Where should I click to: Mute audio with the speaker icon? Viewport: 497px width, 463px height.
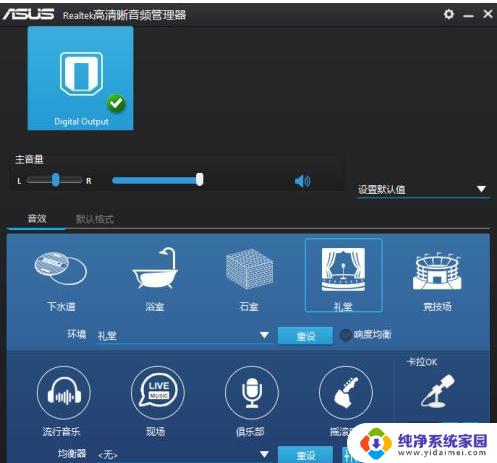coord(302,181)
